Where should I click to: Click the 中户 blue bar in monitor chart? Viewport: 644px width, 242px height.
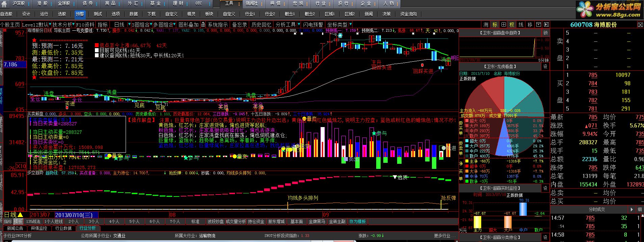[x=523, y=209]
